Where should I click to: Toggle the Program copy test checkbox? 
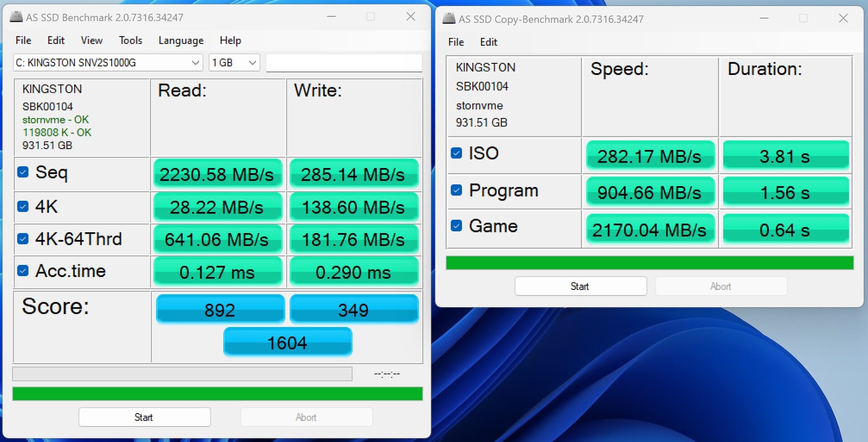point(457,190)
